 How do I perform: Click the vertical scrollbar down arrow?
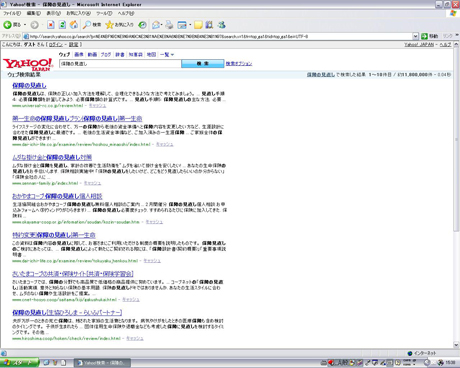456,345
